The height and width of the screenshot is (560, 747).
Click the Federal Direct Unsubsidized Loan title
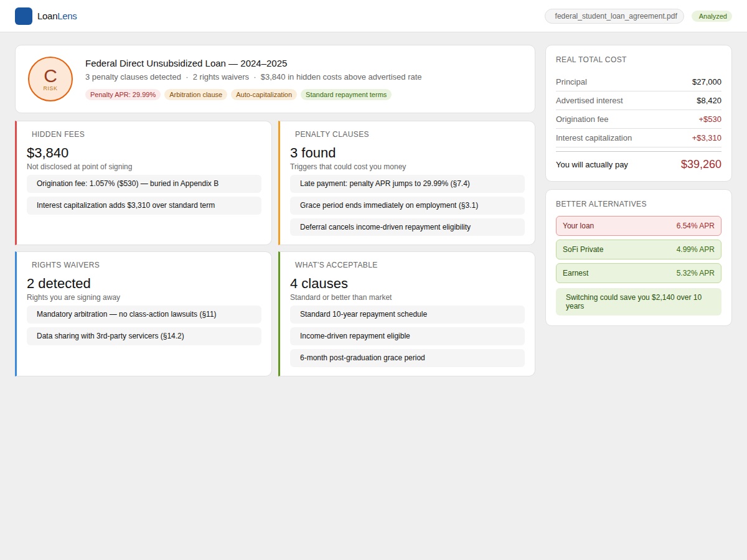tap(186, 63)
